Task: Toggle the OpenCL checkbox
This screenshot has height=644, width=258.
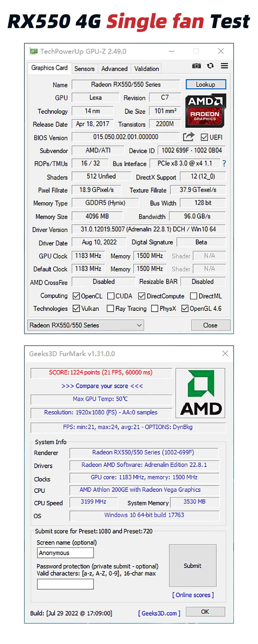Action: pos(76,296)
